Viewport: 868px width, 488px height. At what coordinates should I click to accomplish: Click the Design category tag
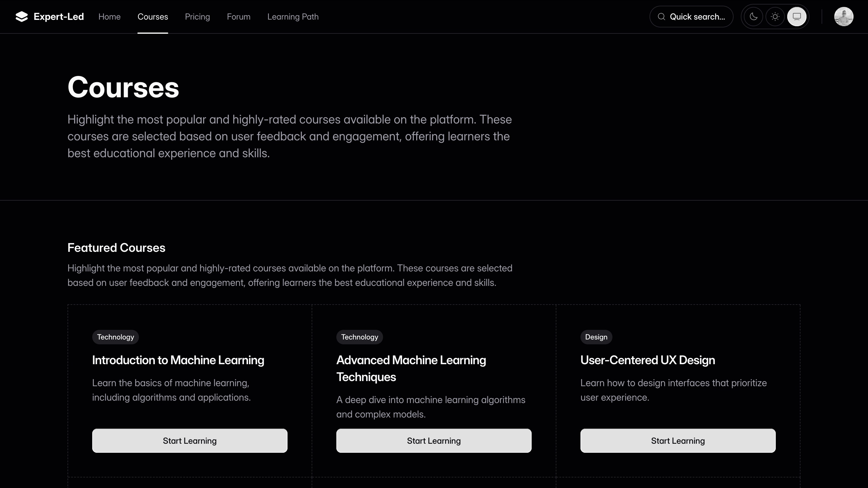pos(596,337)
